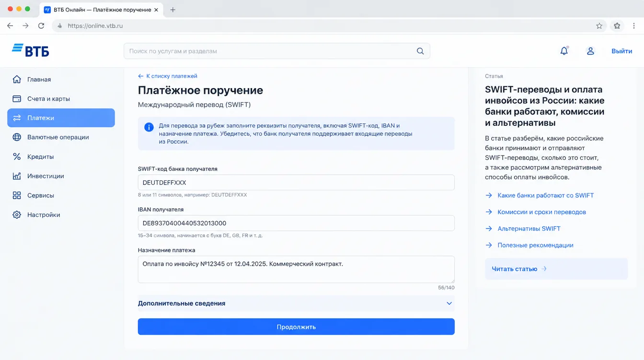
Task: Click the Платёжное поручение heading
Action: click(x=200, y=90)
